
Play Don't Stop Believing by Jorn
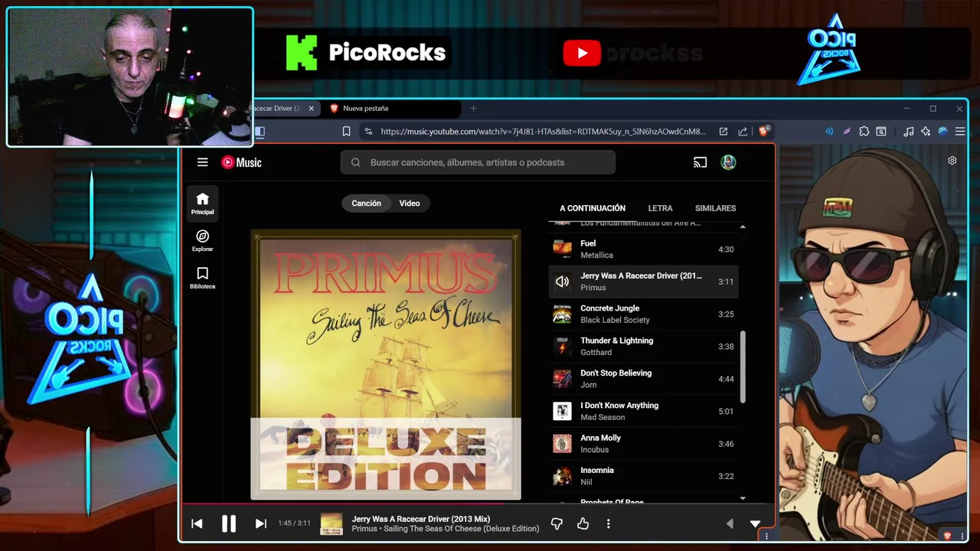643,379
